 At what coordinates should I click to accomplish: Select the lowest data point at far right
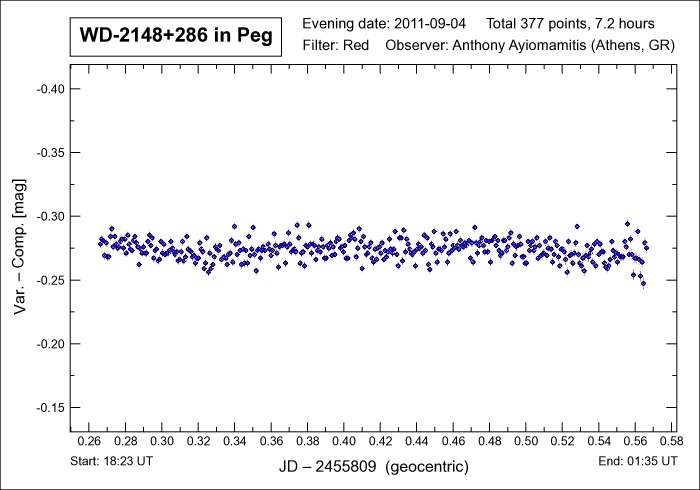[643, 284]
